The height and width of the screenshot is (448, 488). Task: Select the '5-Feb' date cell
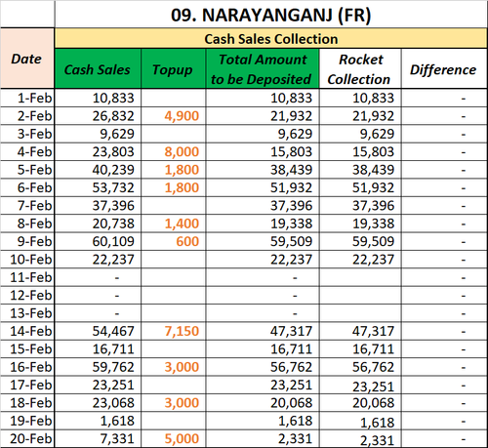[27, 170]
